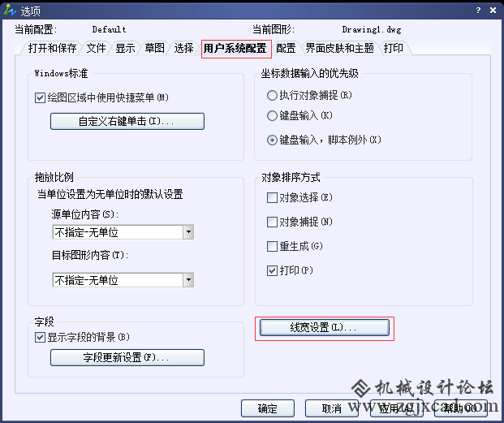Screen dimensions: 504x423
Task: Open 线宽设置 dialog
Action: click(325, 327)
